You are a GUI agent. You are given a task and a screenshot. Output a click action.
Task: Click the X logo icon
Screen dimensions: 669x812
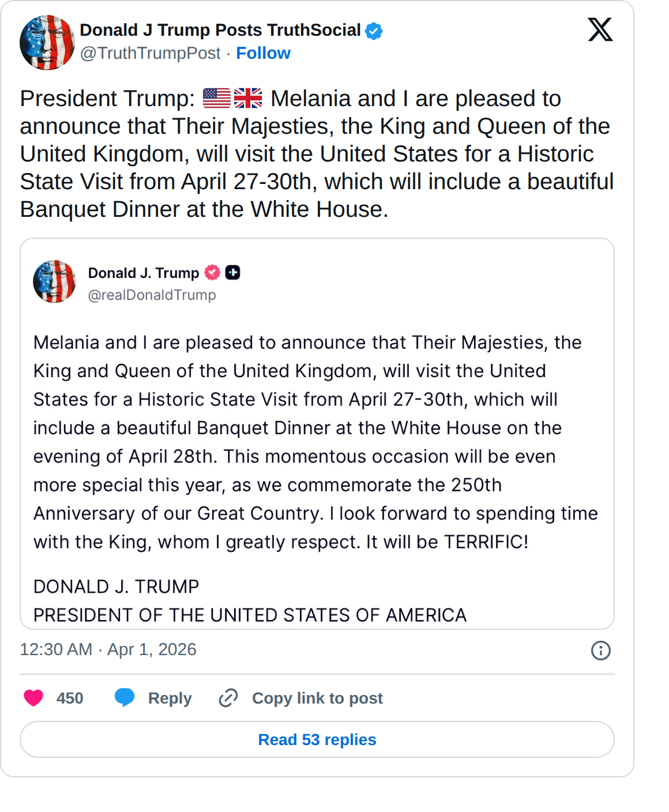click(x=600, y=29)
